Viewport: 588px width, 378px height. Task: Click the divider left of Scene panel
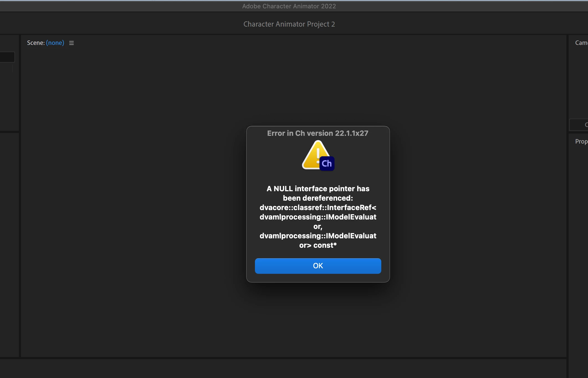pyautogui.click(x=20, y=194)
